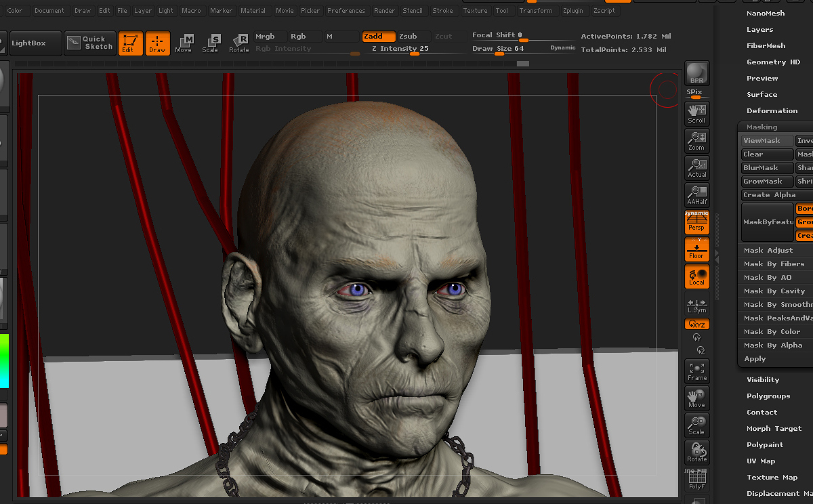813x504 pixels.
Task: Enable M material mode
Action: [341, 37]
